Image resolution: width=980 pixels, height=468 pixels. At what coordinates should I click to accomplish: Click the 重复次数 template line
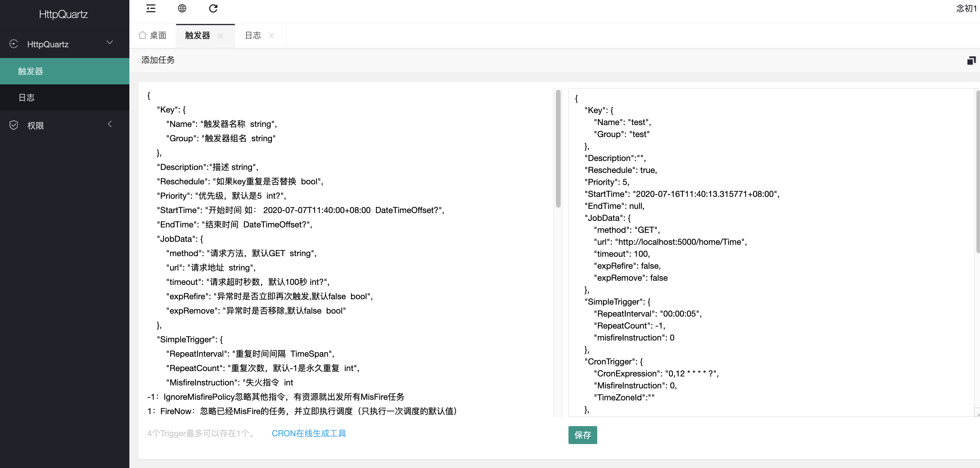tap(262, 368)
